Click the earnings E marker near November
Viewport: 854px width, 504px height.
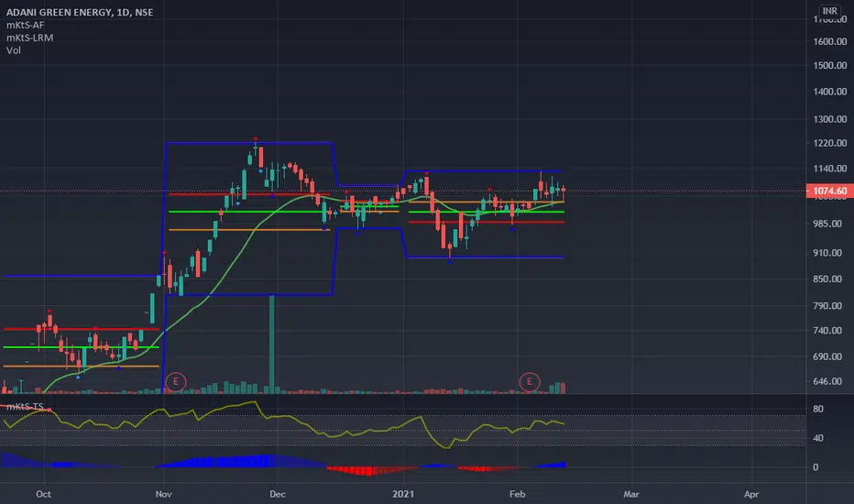175,382
